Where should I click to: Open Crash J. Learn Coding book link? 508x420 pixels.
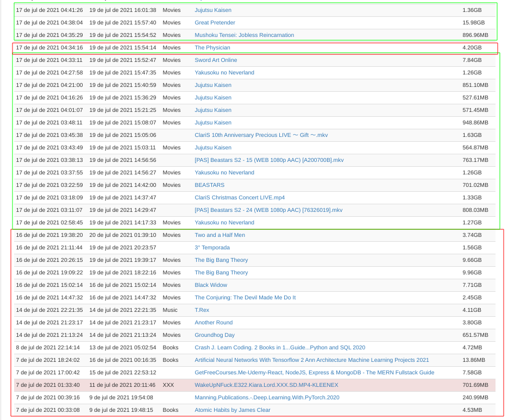click(x=280, y=347)
